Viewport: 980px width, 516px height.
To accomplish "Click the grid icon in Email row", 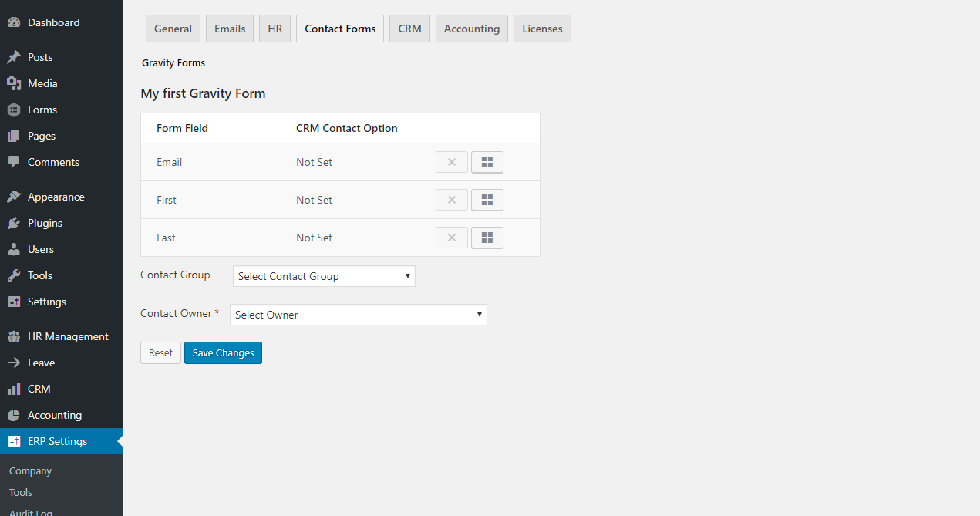I will (x=487, y=162).
